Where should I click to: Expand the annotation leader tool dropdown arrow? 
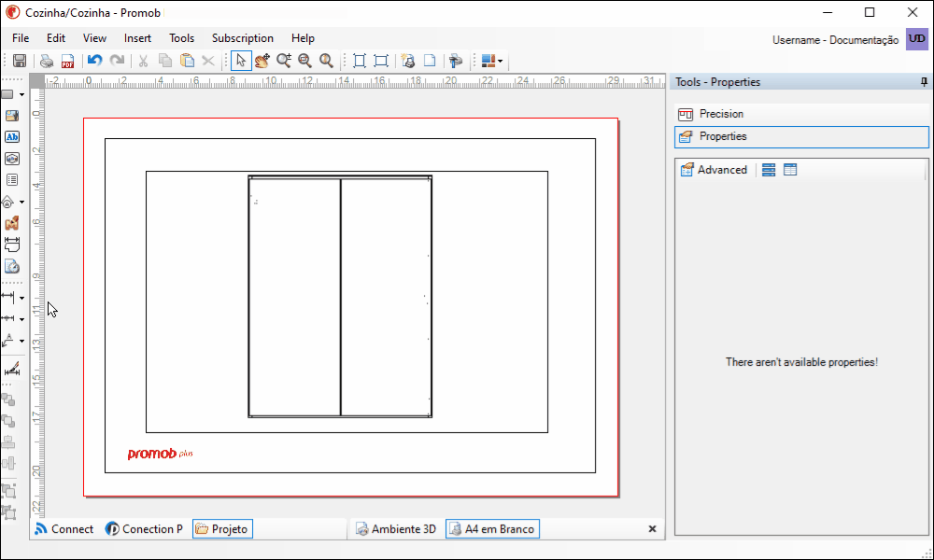(x=22, y=341)
